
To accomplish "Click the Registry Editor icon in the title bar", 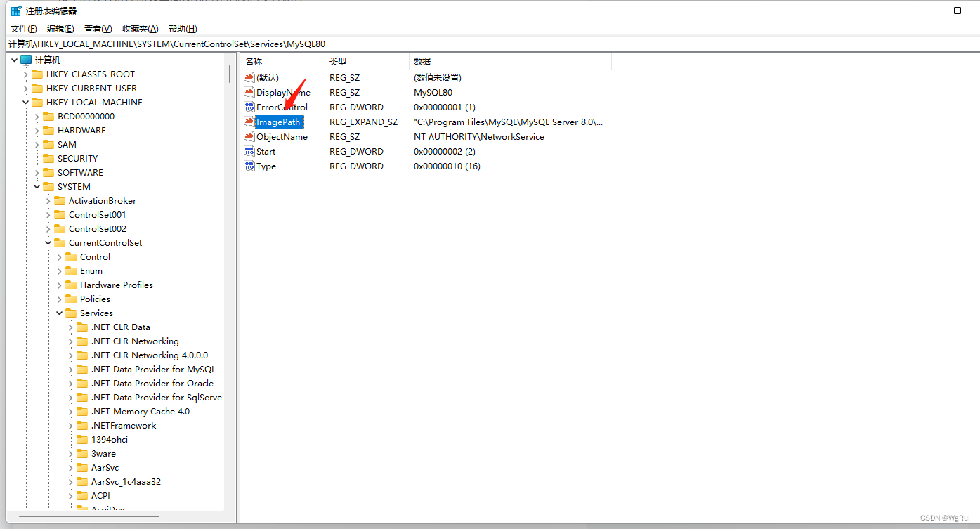I will [15, 10].
